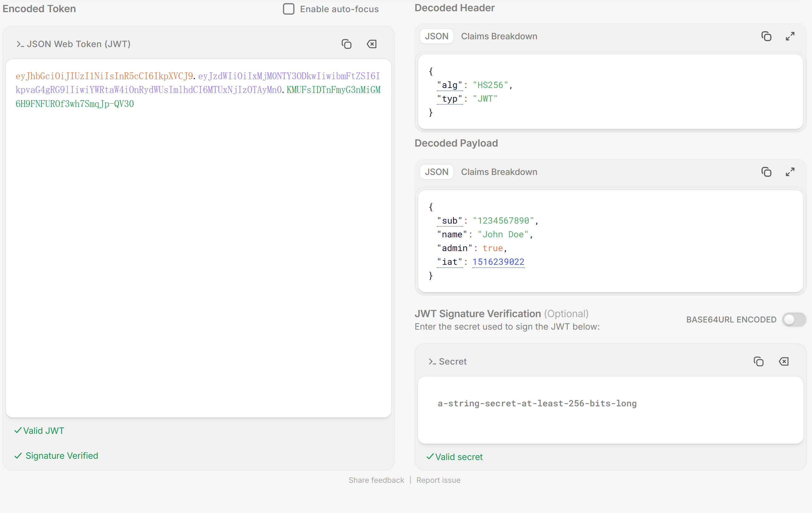This screenshot has width=812, height=513.
Task: Copy the decoded header JSON
Action: click(766, 36)
